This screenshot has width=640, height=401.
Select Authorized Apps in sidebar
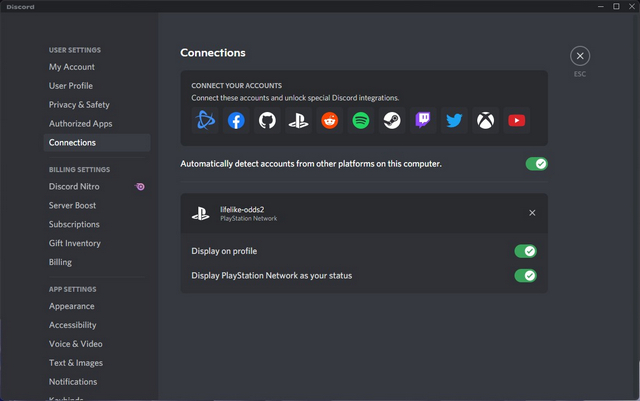click(97, 124)
